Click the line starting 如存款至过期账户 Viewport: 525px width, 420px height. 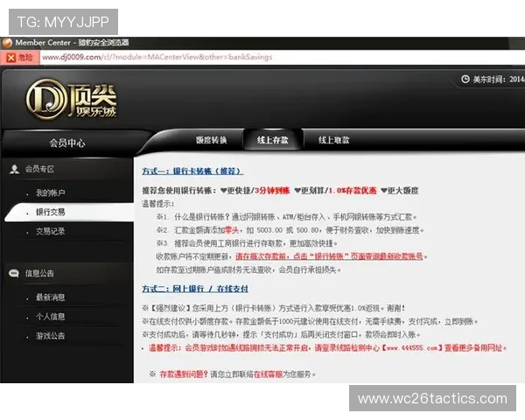pos(248,269)
